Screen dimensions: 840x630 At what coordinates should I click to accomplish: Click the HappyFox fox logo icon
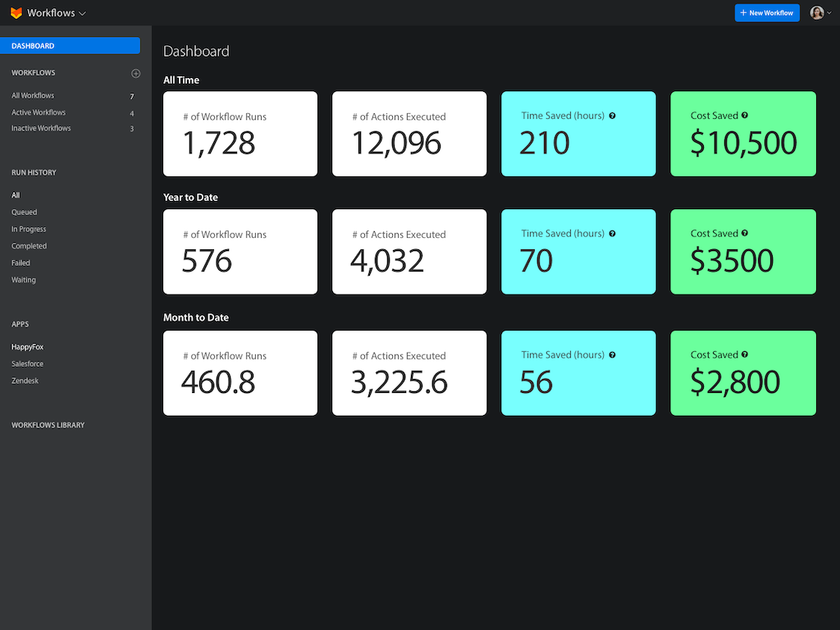coord(16,13)
